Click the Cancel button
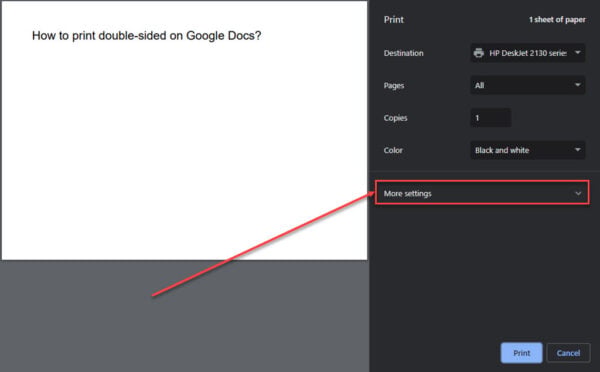This screenshot has width=600, height=372. point(568,353)
